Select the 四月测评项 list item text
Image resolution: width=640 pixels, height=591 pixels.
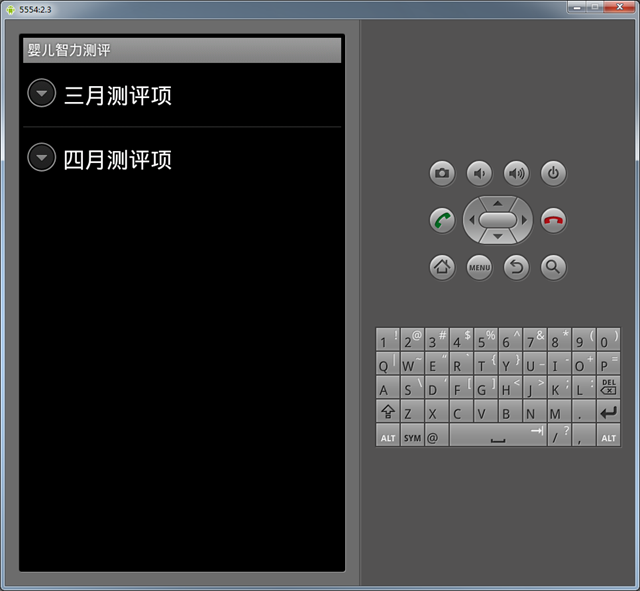118,159
